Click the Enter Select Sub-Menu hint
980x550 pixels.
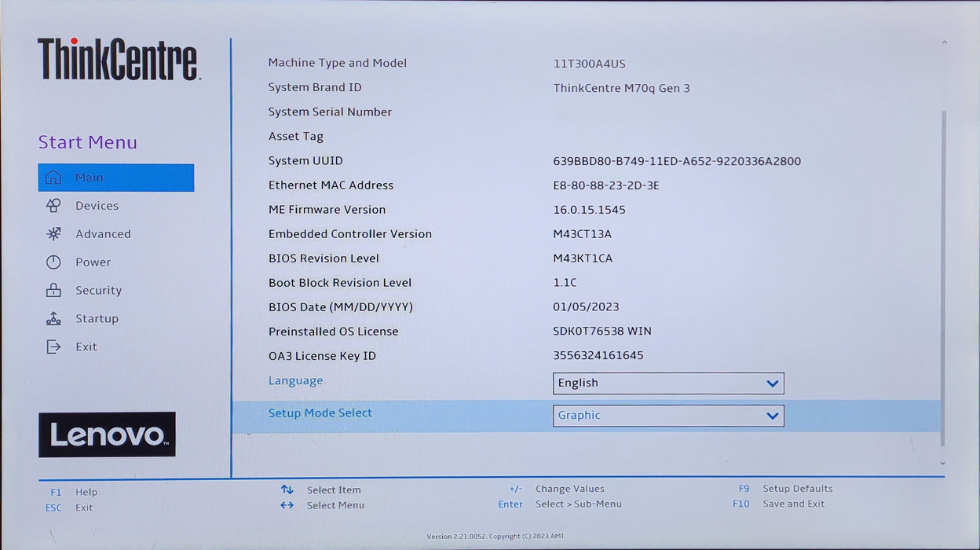(x=560, y=504)
